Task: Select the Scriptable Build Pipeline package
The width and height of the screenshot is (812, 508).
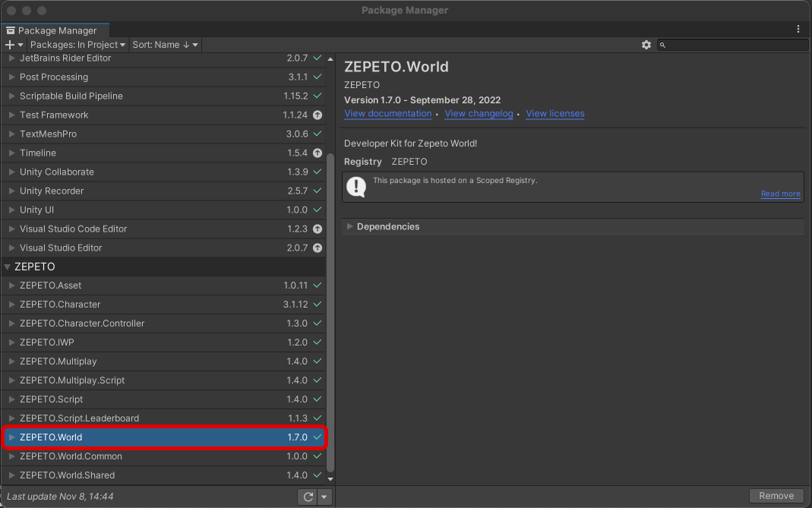Action: pyautogui.click(x=163, y=96)
